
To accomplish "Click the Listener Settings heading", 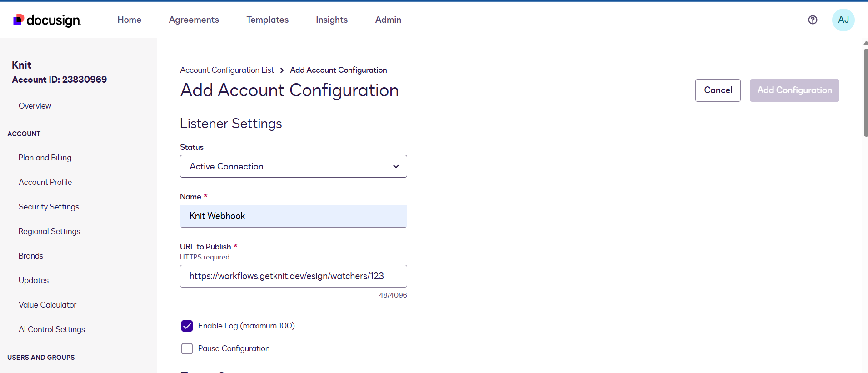I will click(x=231, y=124).
